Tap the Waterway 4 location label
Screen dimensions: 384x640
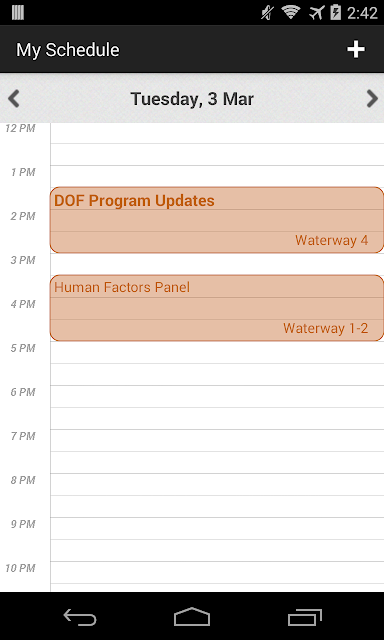[x=331, y=240]
